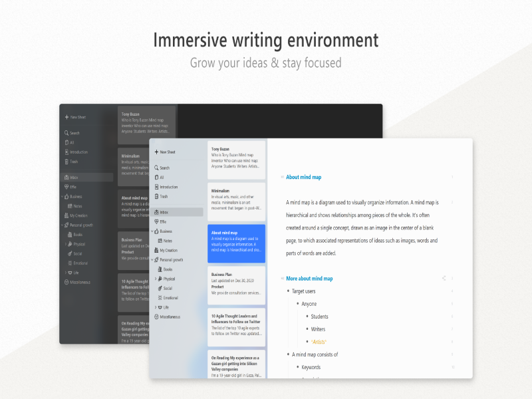Collapse Business chevron in the dark window
The width and height of the screenshot is (532, 399).
(x=62, y=196)
